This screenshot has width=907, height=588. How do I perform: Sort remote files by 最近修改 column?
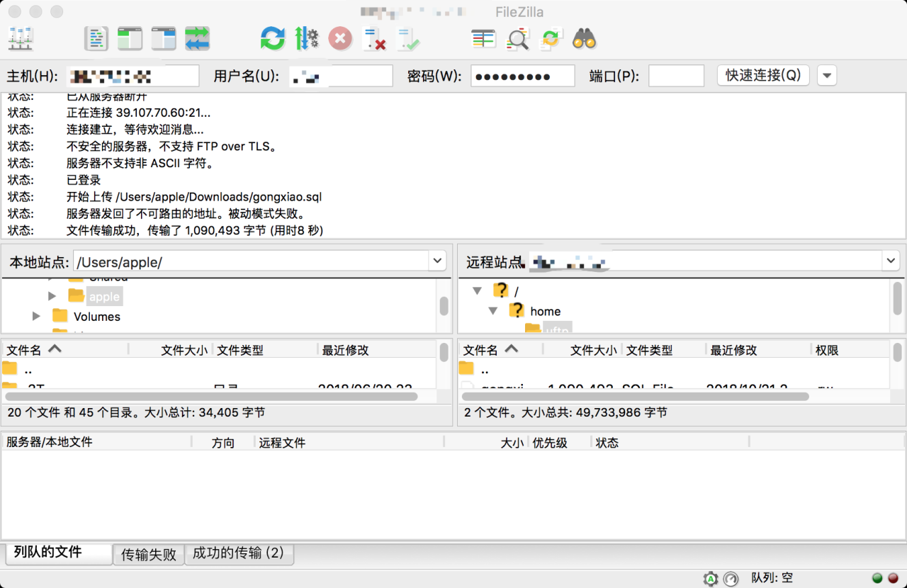[x=759, y=350]
